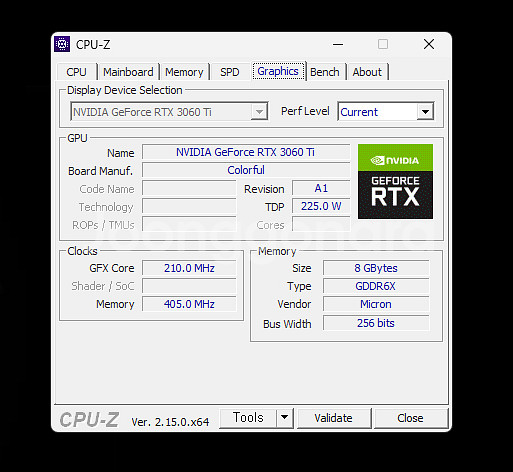
Task: Select the Graphics tab
Action: tap(278, 71)
